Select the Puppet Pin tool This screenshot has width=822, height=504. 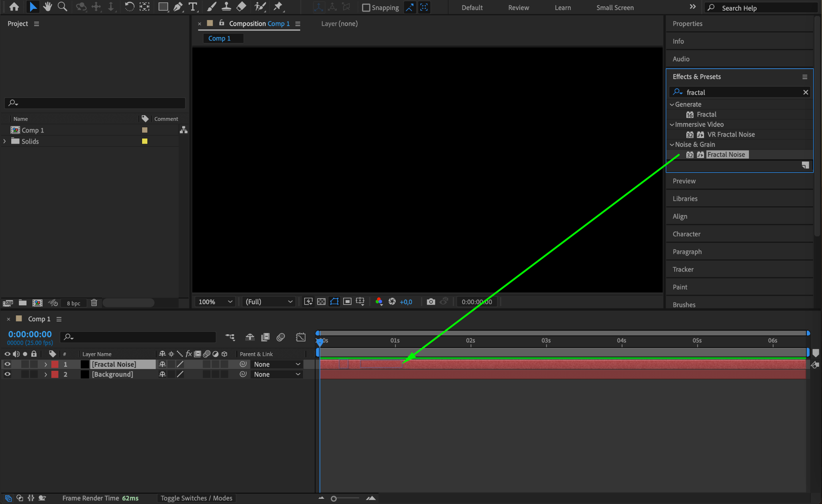point(278,7)
